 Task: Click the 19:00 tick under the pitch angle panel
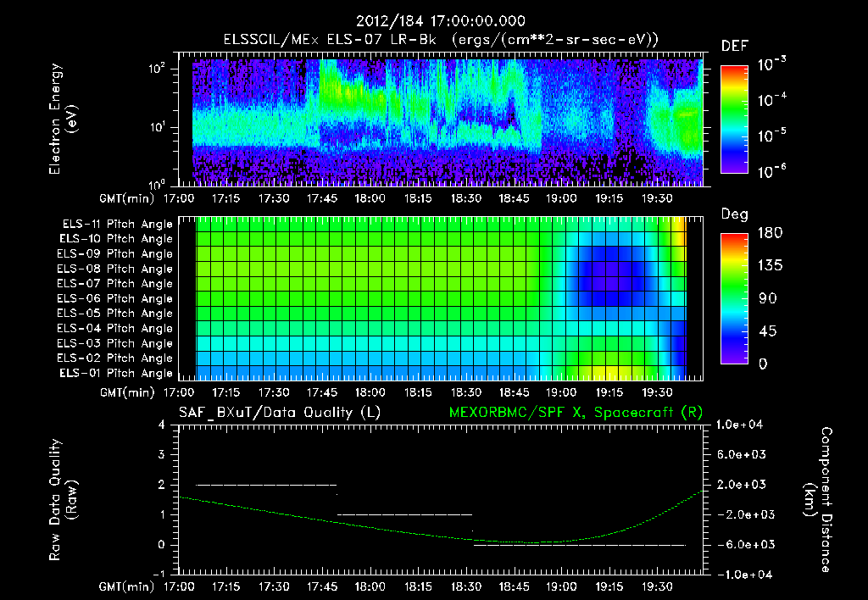point(561,392)
